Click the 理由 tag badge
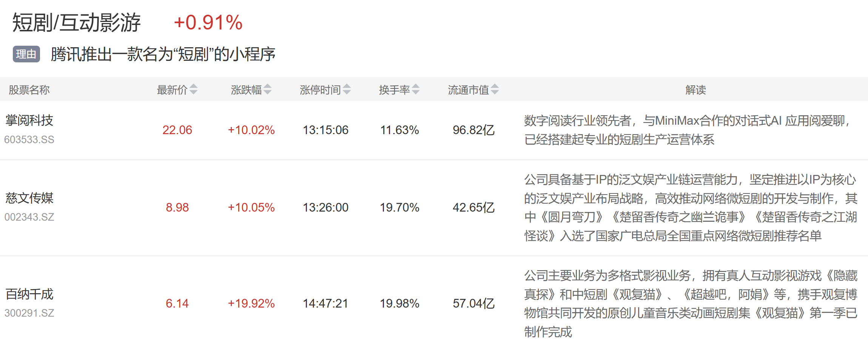868x348 pixels. (26, 54)
